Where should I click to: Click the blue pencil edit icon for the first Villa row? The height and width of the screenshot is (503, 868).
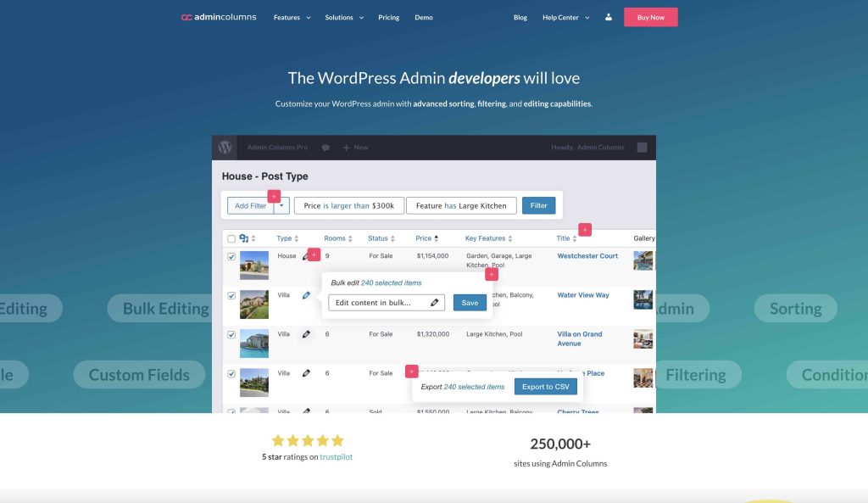pyautogui.click(x=306, y=296)
